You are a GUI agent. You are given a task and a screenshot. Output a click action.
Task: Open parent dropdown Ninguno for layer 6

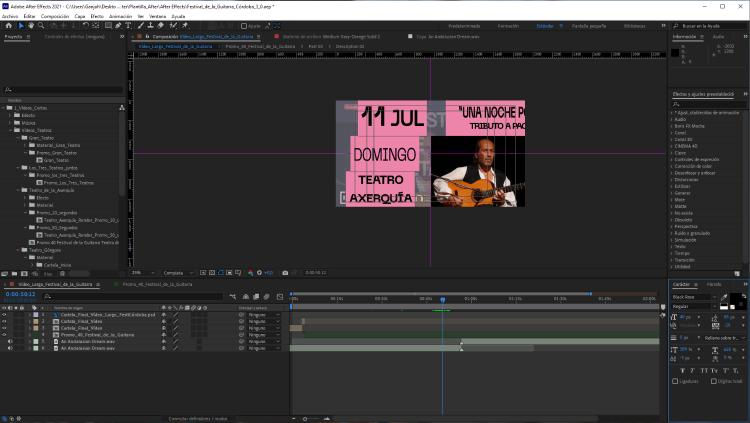[264, 348]
